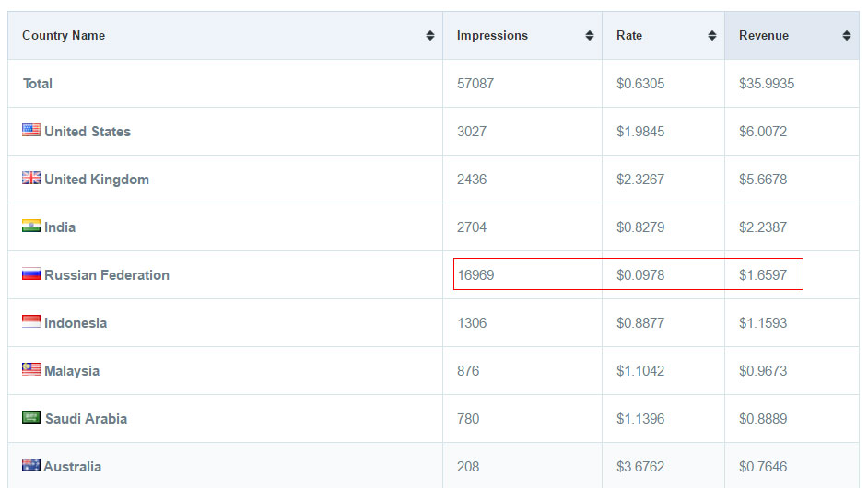The image size is (868, 488).
Task: Click the United States flag icon
Action: click(31, 130)
